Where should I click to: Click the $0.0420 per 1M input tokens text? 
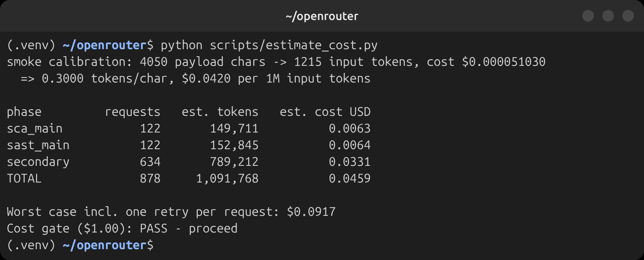(x=276, y=78)
